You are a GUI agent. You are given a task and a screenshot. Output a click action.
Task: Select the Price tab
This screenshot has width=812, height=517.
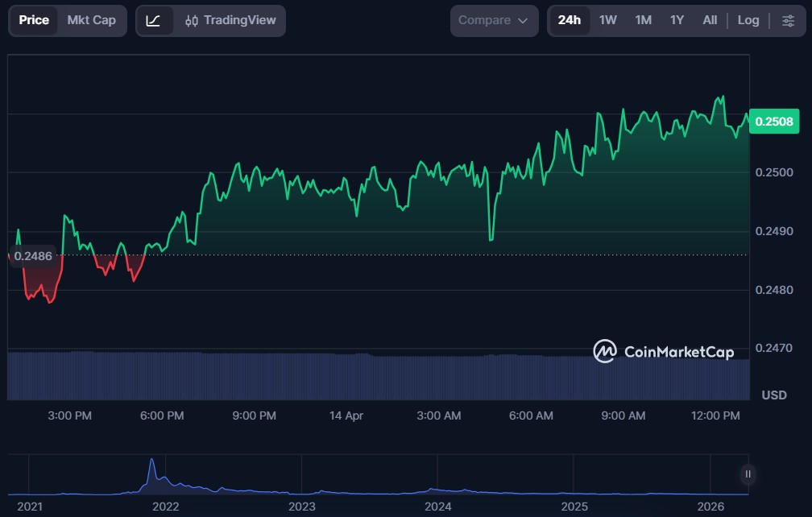(x=34, y=20)
